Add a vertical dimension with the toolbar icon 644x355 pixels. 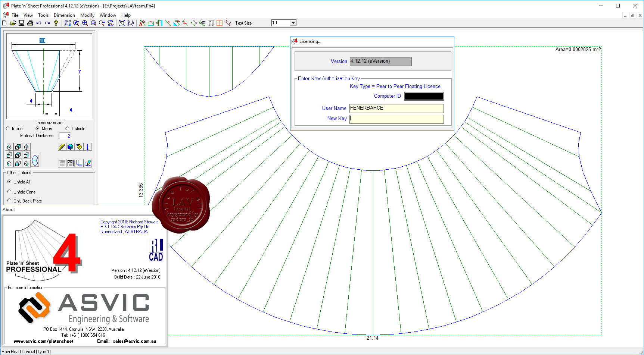[x=159, y=23]
